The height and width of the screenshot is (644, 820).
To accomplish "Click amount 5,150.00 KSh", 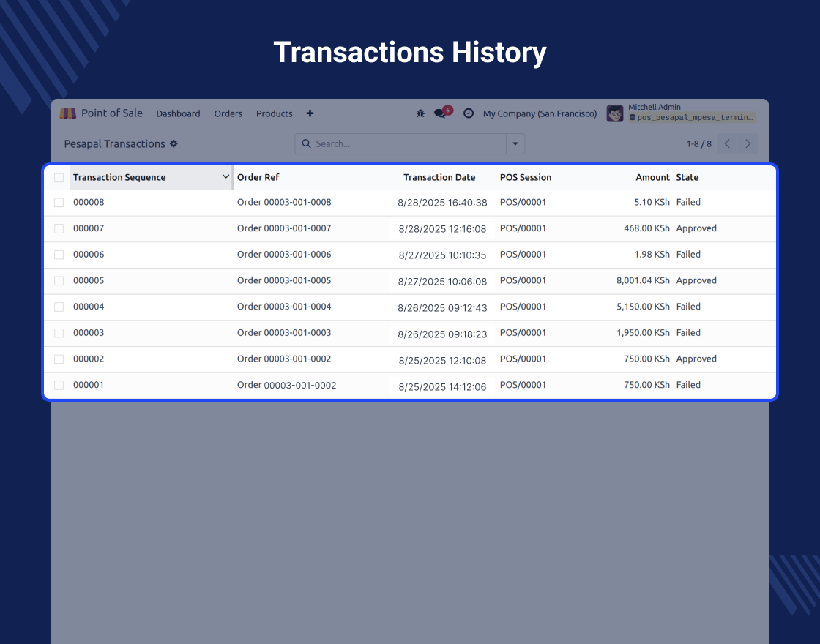I will [644, 307].
